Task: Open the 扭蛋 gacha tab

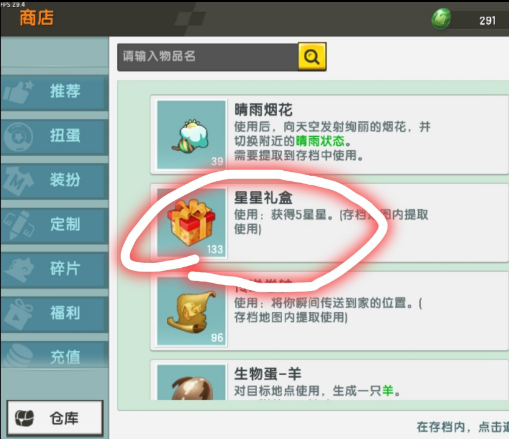Action: [54, 137]
